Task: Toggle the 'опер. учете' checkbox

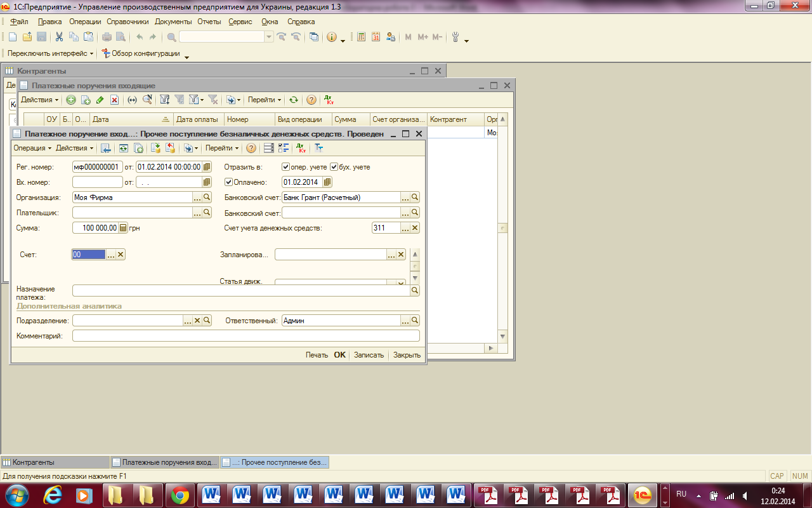Action: click(286, 167)
